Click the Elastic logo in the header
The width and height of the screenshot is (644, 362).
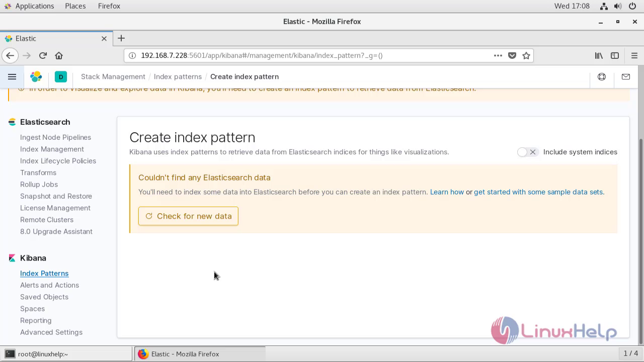click(36, 77)
